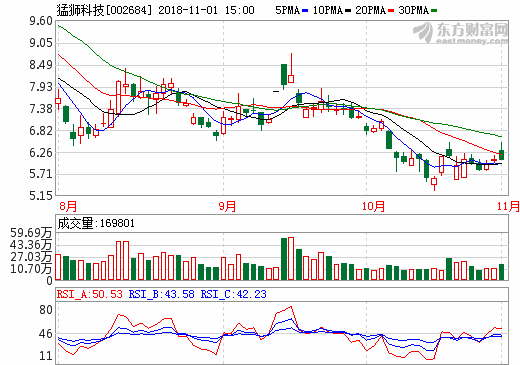520x365 pixels.
Task: Click the 5PMA legend label
Action: (x=287, y=10)
